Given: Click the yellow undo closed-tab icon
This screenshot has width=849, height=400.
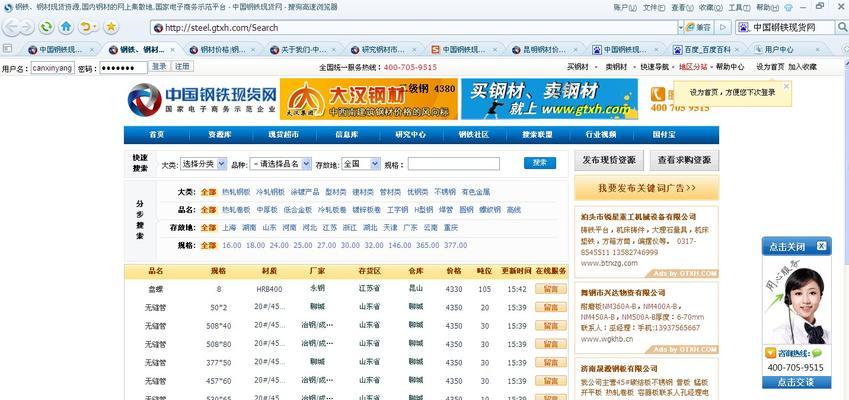Looking at the screenshot, I should click(x=85, y=27).
